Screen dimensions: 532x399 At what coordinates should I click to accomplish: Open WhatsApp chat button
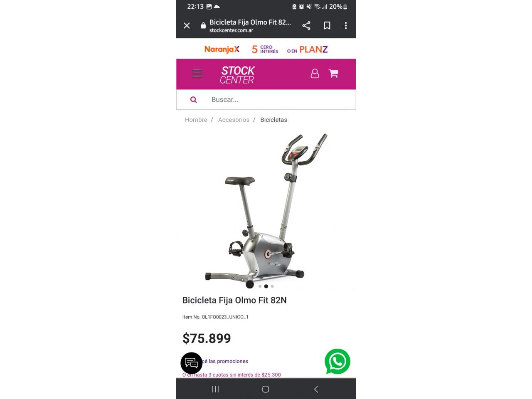tap(337, 362)
